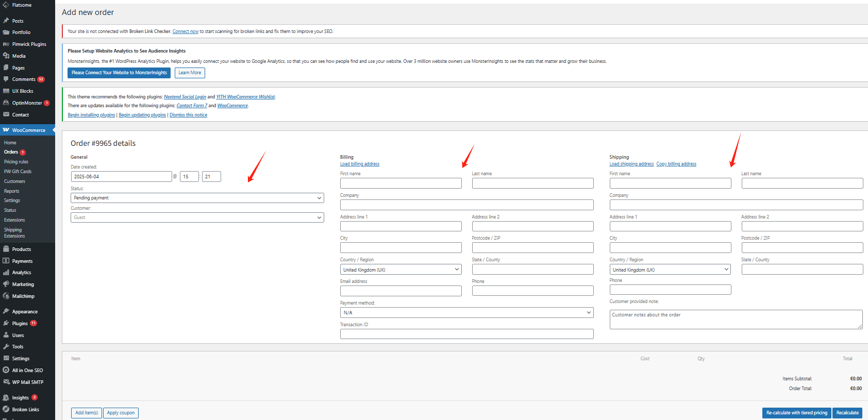868x420 pixels.
Task: Click the Marketing megaphone icon
Action: click(6, 284)
